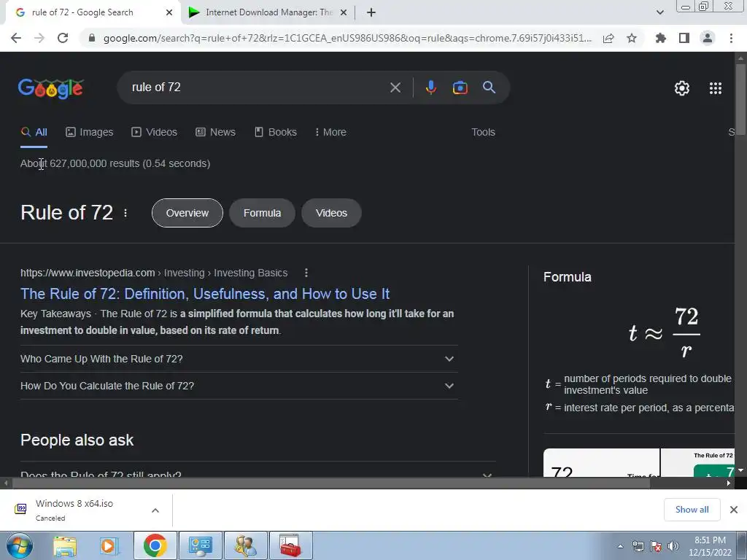Image resolution: width=747 pixels, height=560 pixels.
Task: Switch to Books results
Action: [x=276, y=132]
